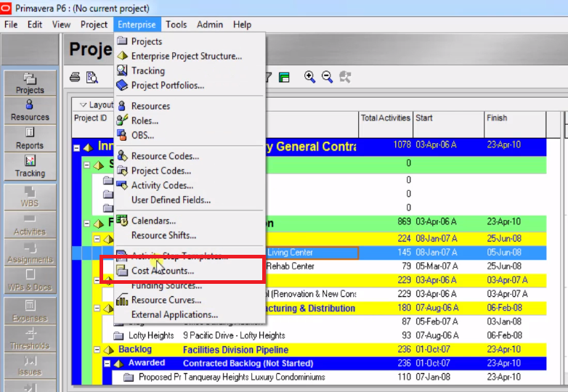Open Assignments in the left sidebar
This screenshot has height=392, width=568.
tap(30, 253)
